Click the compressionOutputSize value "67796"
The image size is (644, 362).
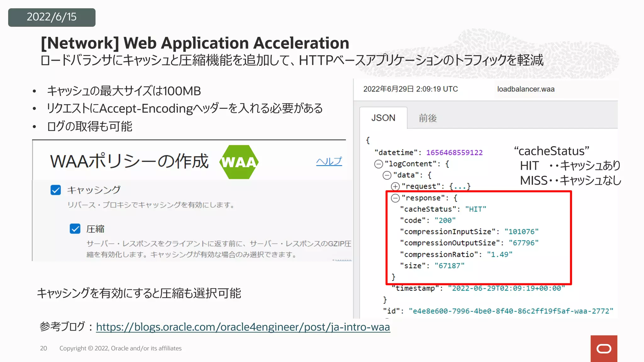coord(524,243)
